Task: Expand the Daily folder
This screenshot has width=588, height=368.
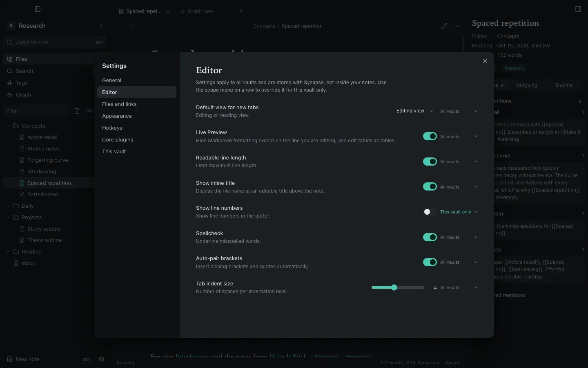Action: click(x=8, y=206)
